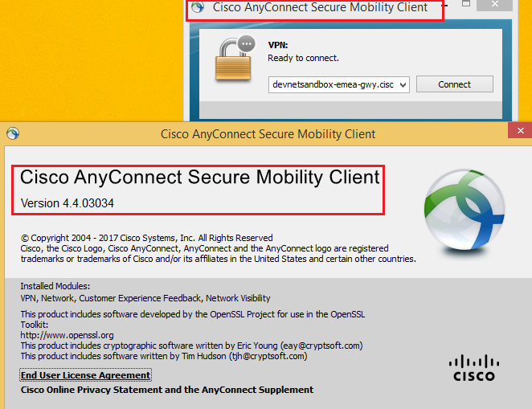
Task: Click the 'VPN, Network, Customer Experience Feedback' modules line
Action: (145, 298)
